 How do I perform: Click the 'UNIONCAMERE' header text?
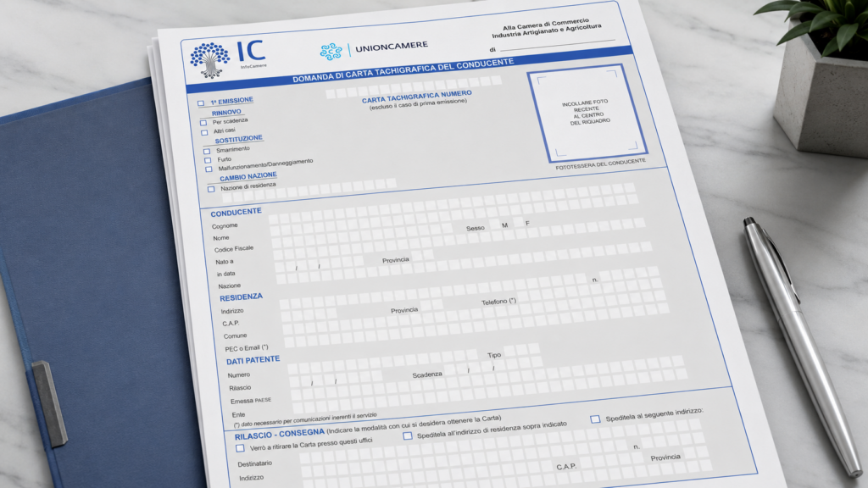point(392,47)
